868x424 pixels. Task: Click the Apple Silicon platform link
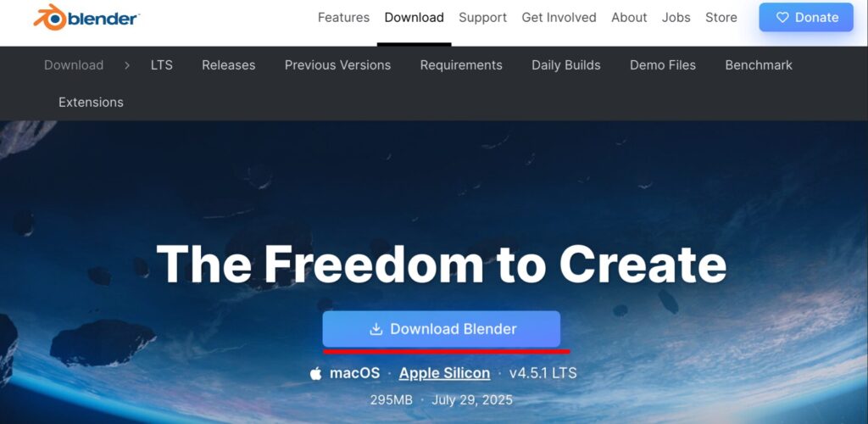[x=444, y=373]
